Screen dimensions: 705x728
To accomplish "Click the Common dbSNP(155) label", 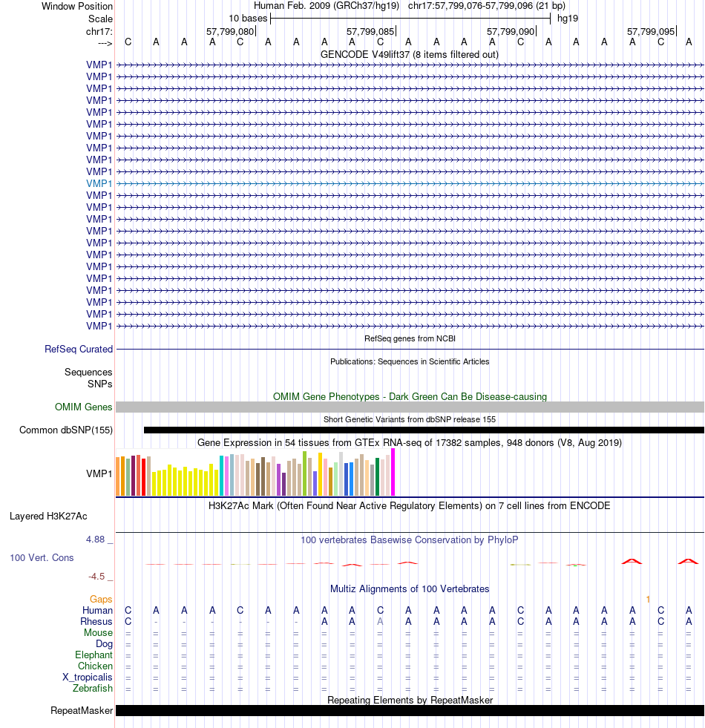I will click(x=66, y=430).
